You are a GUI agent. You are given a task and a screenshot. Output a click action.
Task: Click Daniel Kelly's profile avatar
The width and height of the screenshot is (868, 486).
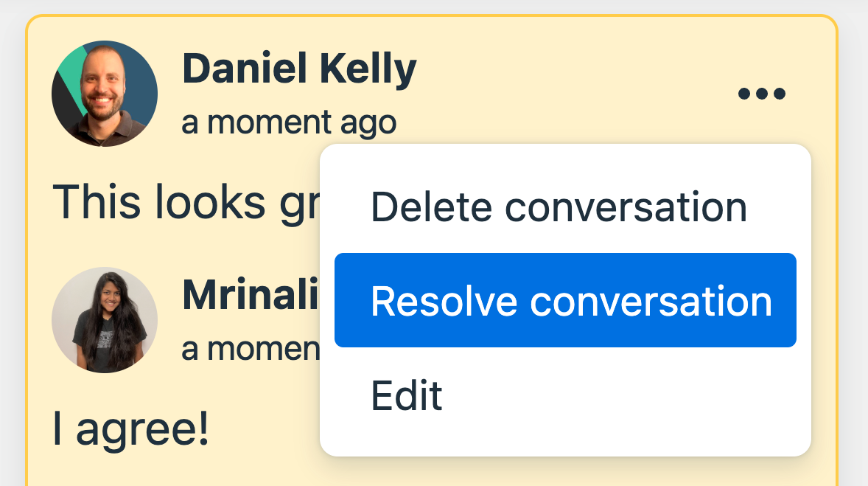[105, 94]
